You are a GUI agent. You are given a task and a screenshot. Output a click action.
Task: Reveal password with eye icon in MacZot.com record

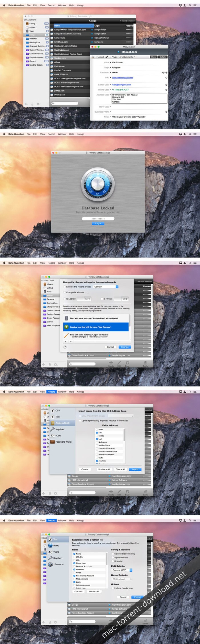pyautogui.click(x=163, y=73)
